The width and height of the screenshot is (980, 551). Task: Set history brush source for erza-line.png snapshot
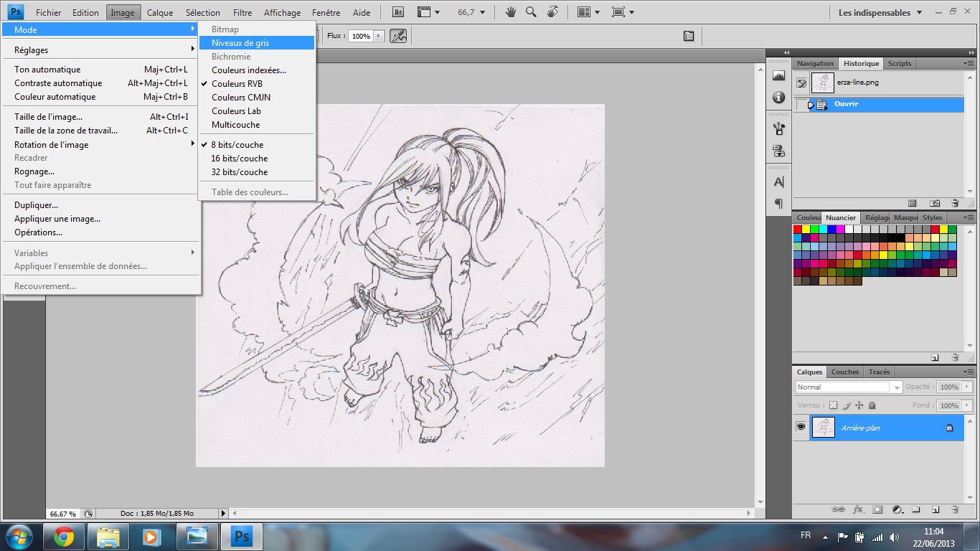point(802,83)
